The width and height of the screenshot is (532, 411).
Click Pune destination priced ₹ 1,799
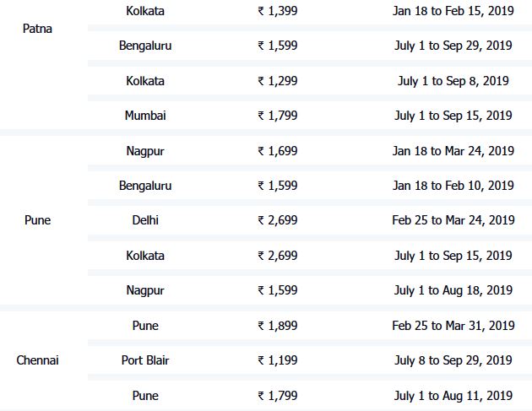[x=145, y=396]
